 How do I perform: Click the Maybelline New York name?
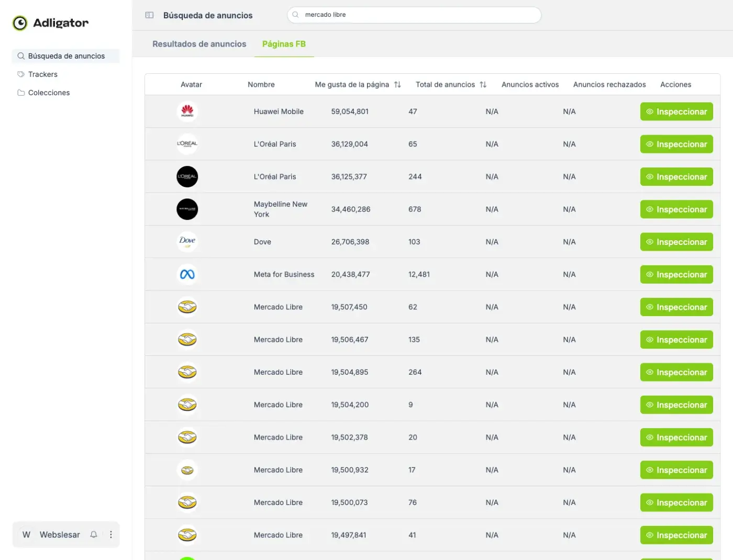[281, 209]
